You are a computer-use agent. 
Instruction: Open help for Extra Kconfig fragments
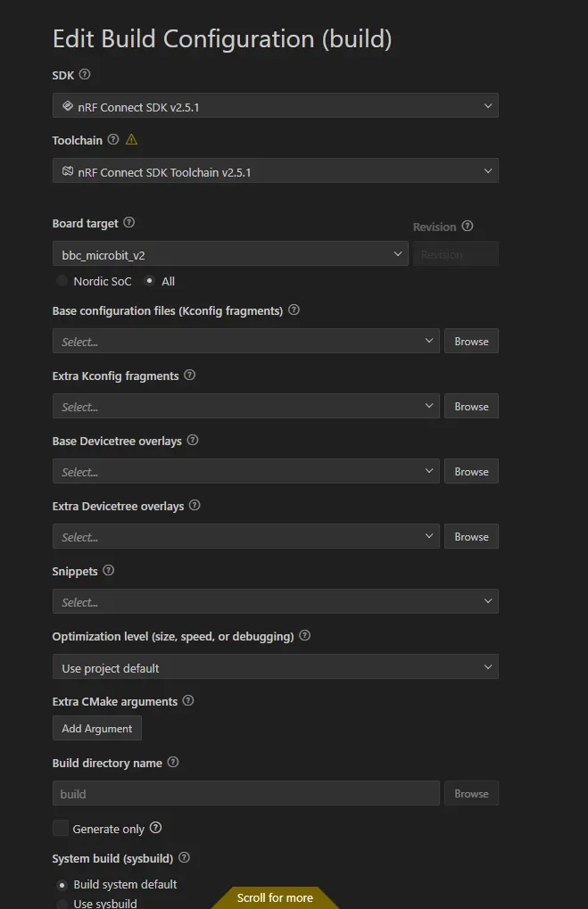click(189, 376)
